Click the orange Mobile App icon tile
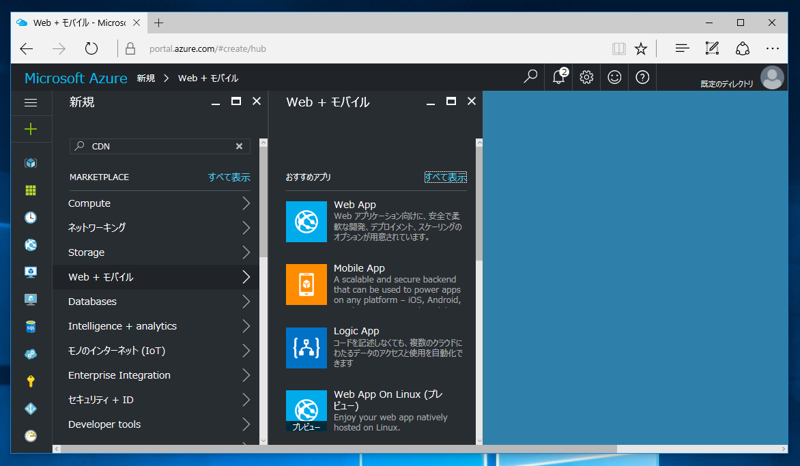Screen dimensions: 800x466 pos(306,284)
